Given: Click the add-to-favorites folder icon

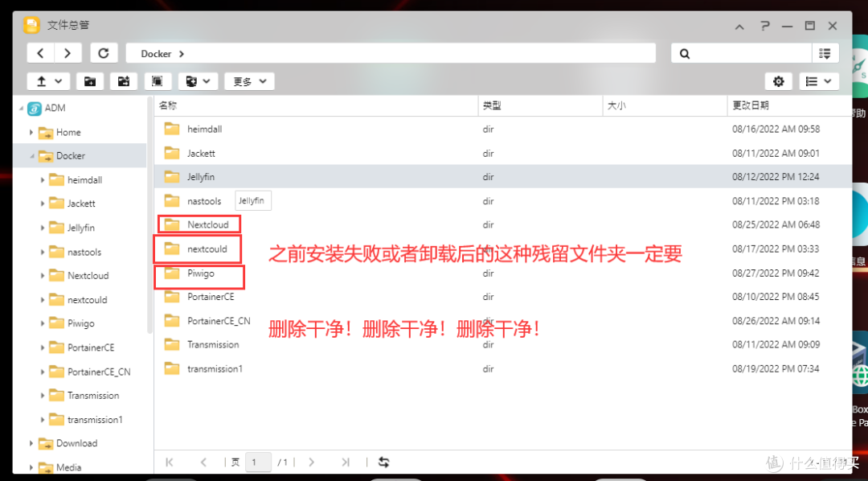Looking at the screenshot, I should [124, 81].
